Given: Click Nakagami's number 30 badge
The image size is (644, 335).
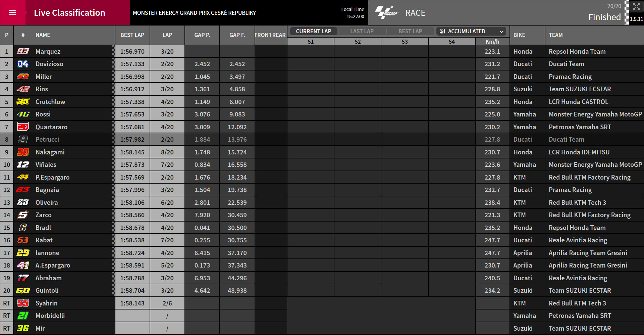Looking at the screenshot, I should click(23, 152).
